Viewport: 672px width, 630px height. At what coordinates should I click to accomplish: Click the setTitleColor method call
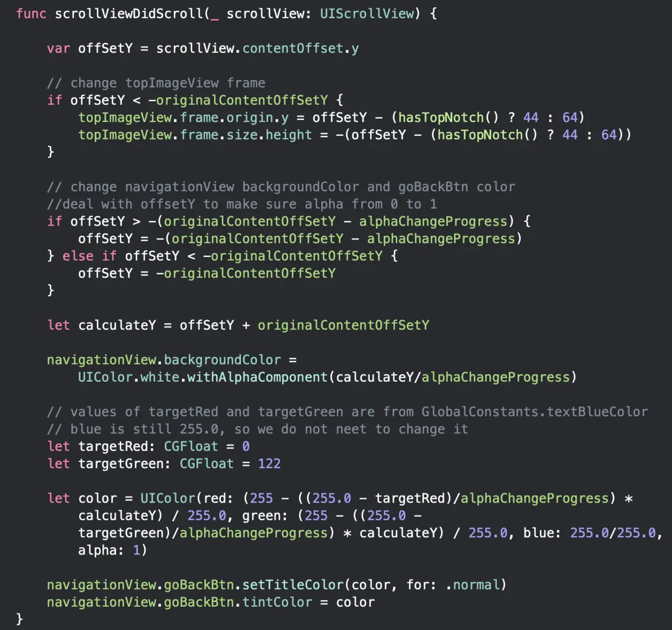point(293,585)
